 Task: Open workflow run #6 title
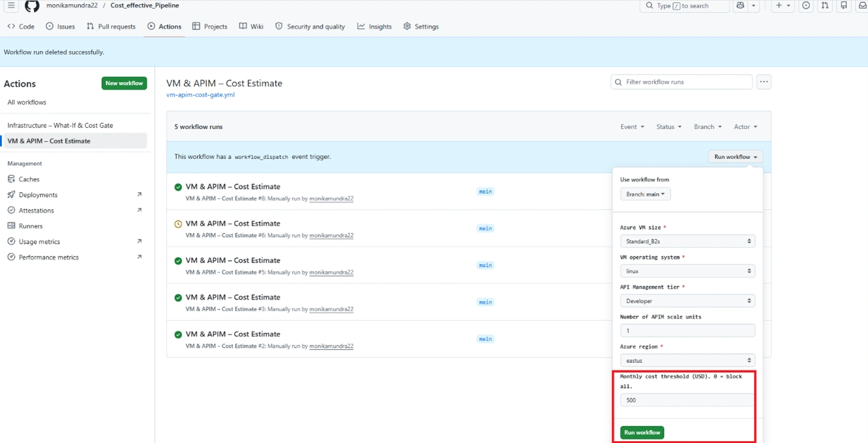point(232,224)
